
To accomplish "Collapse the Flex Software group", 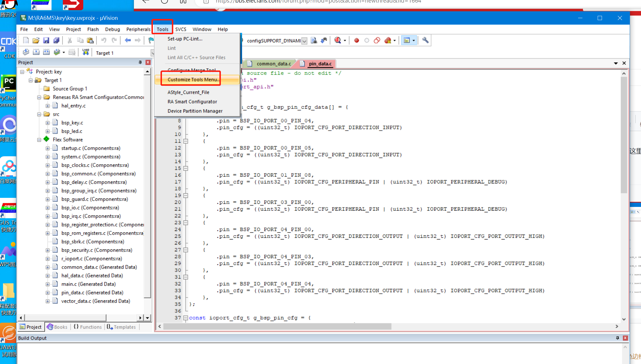I will pos(39,140).
